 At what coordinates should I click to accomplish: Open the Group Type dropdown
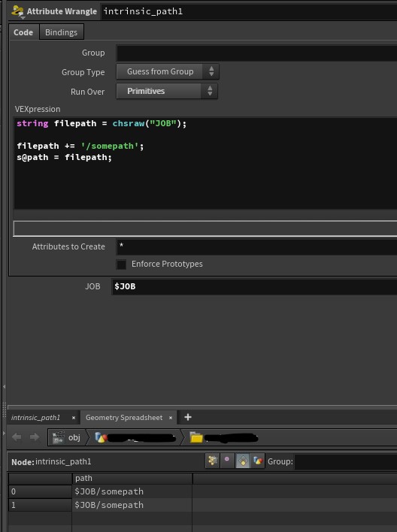tap(168, 71)
